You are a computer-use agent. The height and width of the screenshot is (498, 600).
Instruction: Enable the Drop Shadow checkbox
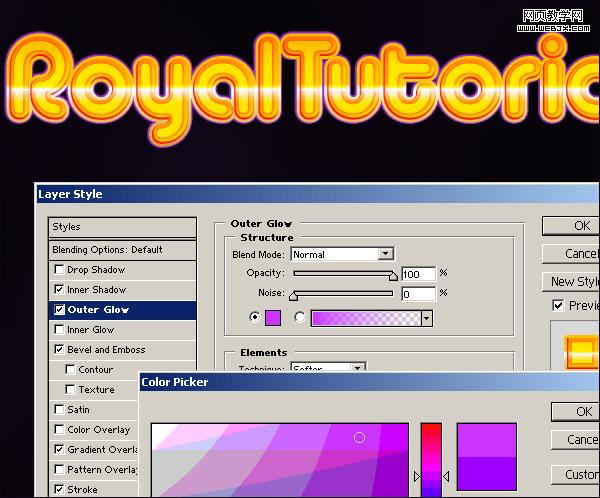(x=60, y=270)
